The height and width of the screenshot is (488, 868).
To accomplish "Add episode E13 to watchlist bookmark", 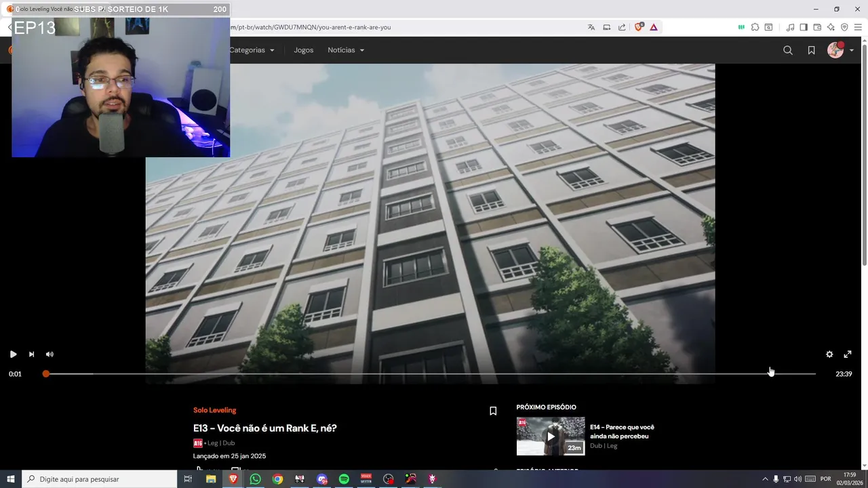I will point(493,411).
